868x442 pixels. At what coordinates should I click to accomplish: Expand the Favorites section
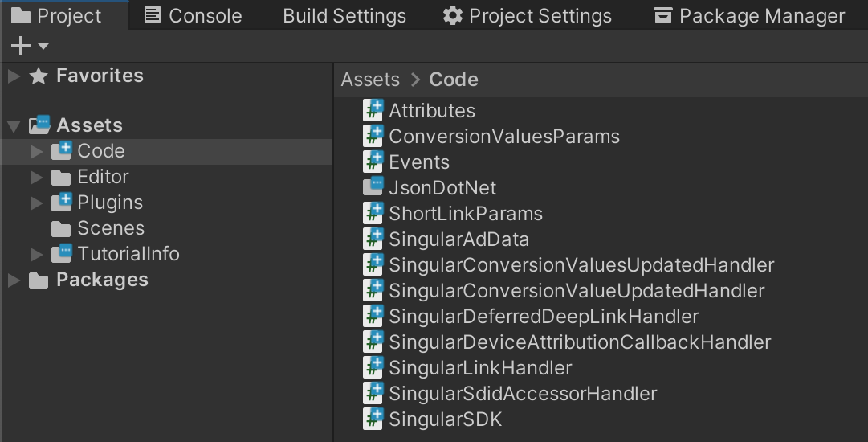click(14, 76)
